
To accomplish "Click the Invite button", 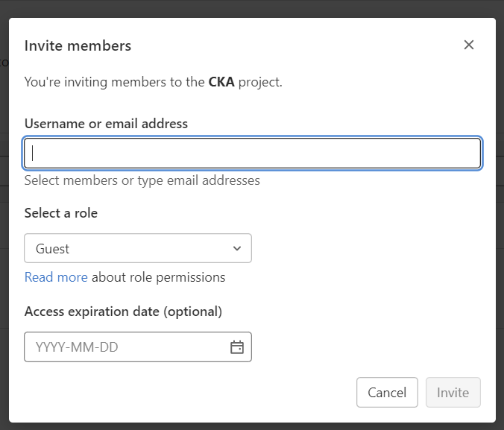I will (453, 393).
